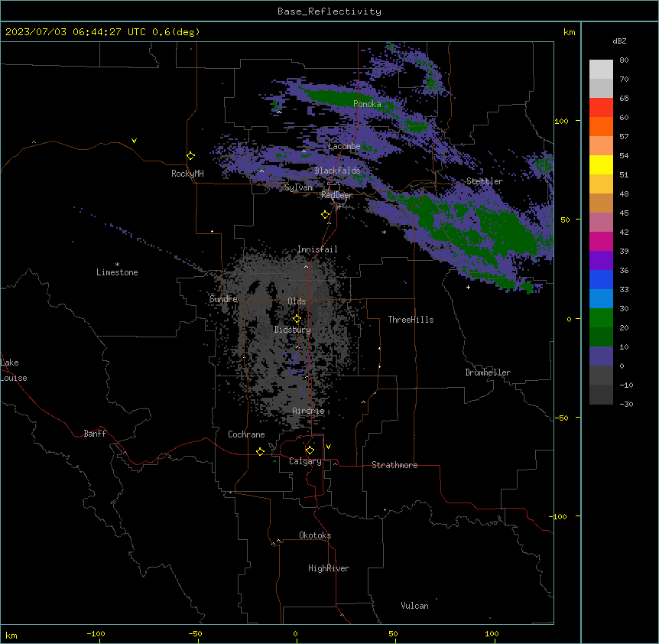This screenshot has width=659, height=644.
Task: Click the Okotoks label
Action: 315,535
